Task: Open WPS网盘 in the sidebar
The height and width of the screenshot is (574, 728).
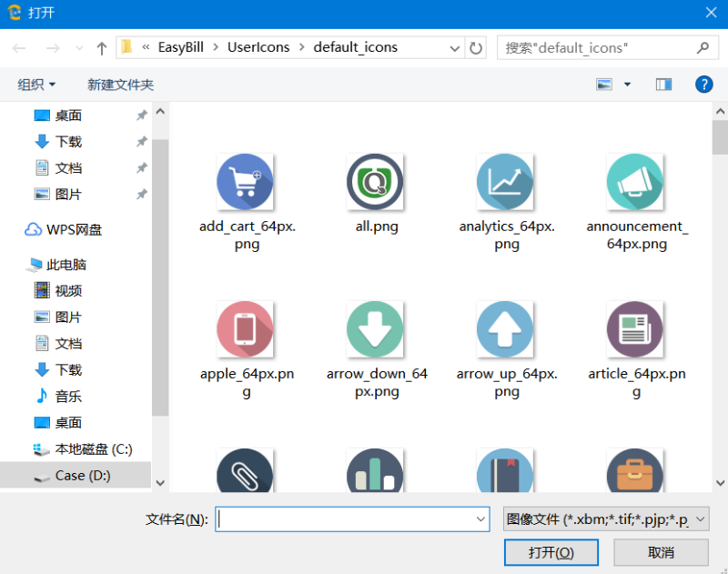Action: point(63,230)
